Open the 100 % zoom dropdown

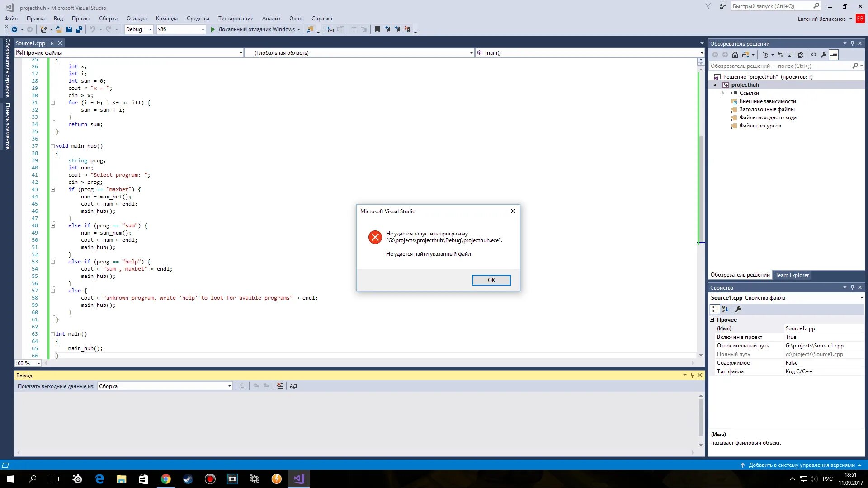pos(38,363)
